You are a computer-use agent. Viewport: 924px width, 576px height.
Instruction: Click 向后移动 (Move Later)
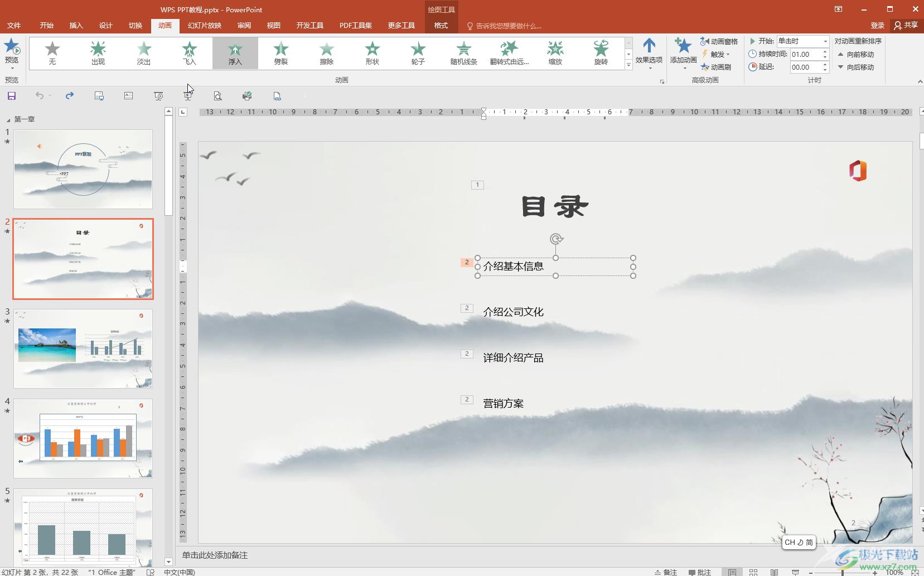pos(855,67)
